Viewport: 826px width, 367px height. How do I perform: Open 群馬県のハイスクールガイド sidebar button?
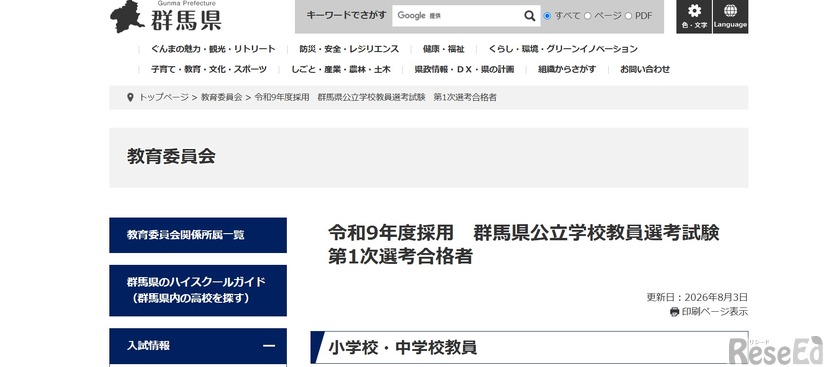coord(198,290)
